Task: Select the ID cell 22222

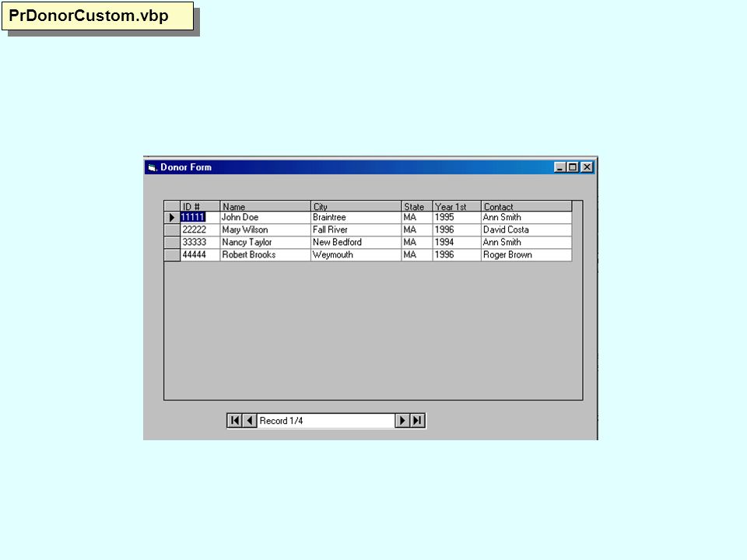Action: [200, 229]
